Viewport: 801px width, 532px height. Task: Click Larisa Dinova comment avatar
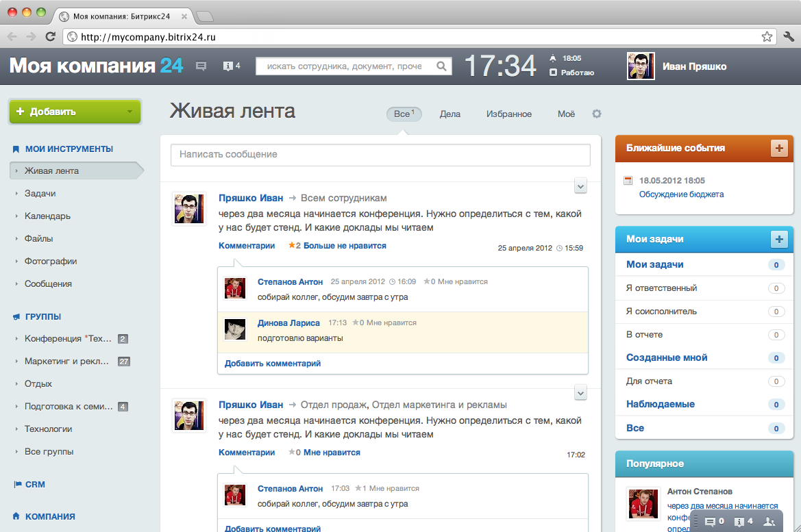(x=235, y=329)
